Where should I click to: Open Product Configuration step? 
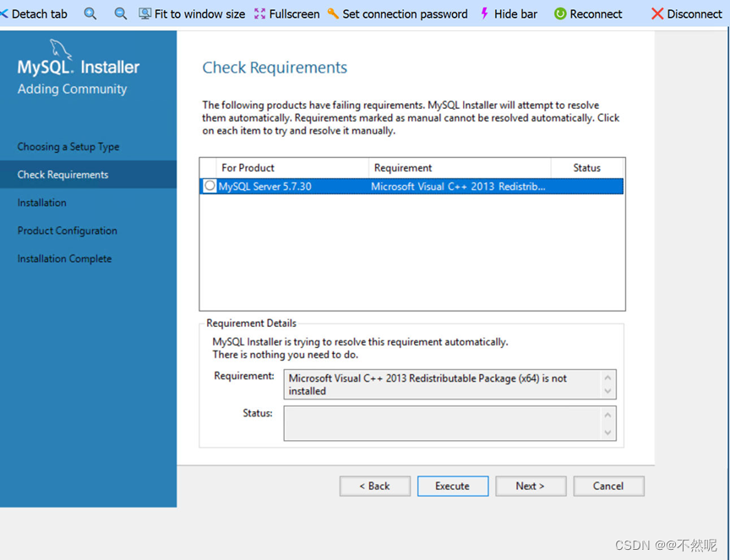(x=68, y=231)
